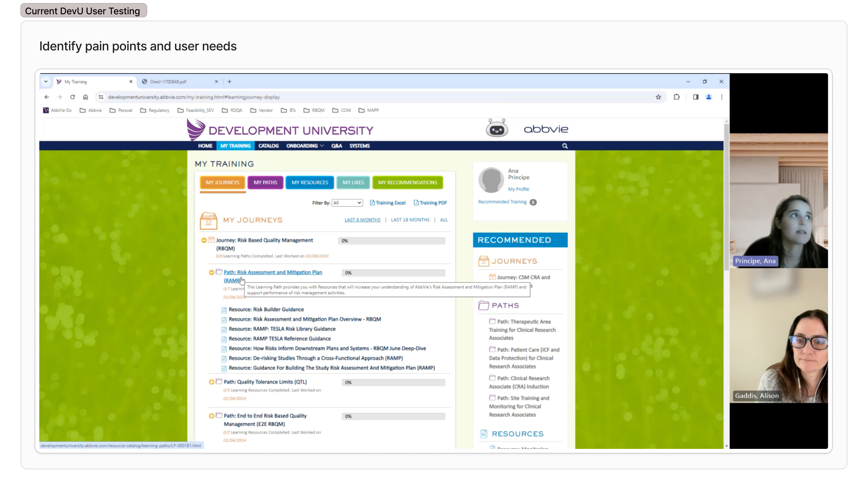Collapse the Risk Assessment and Mitigation Plan path

[x=212, y=272]
